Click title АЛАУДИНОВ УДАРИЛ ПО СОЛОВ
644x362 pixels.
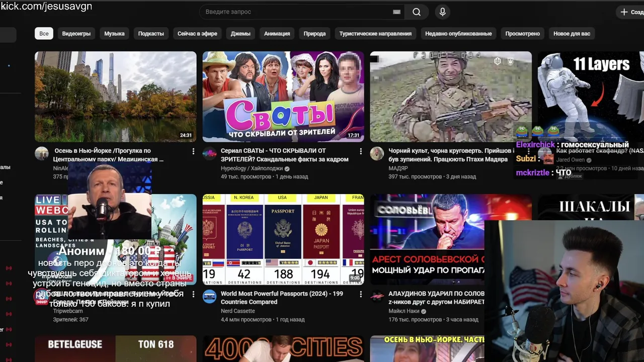pyautogui.click(x=436, y=298)
